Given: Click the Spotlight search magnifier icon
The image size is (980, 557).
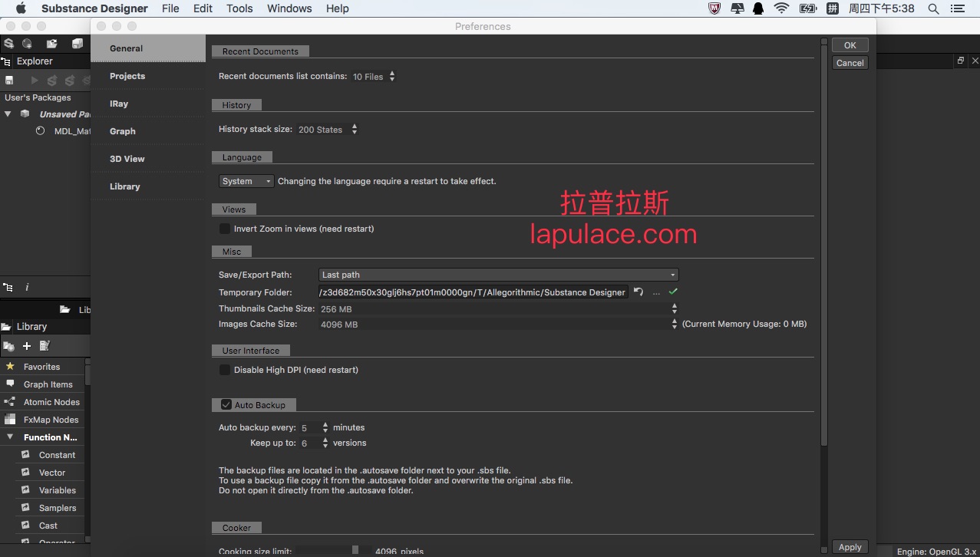Looking at the screenshot, I should coord(933,8).
